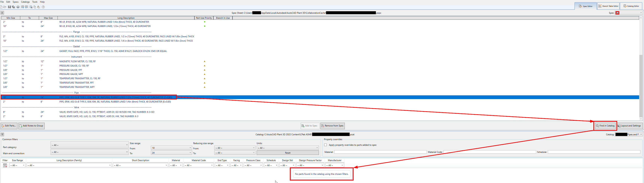
Task: Open the Part category dropdown
Action: pos(89,145)
